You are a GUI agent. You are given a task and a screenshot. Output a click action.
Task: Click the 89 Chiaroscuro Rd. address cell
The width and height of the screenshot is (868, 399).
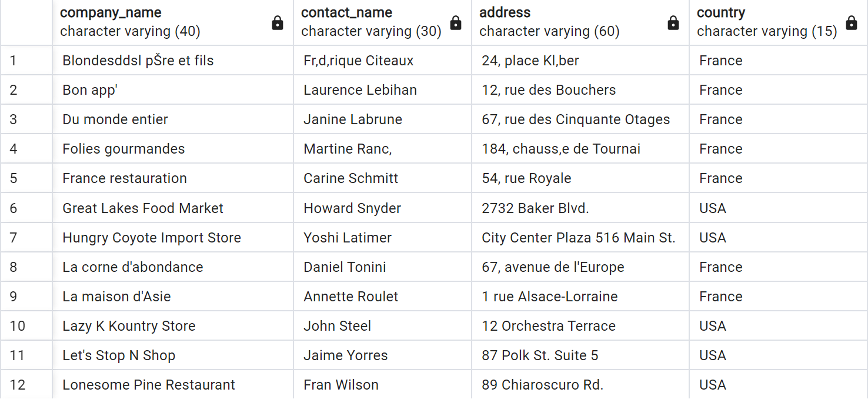pos(580,384)
